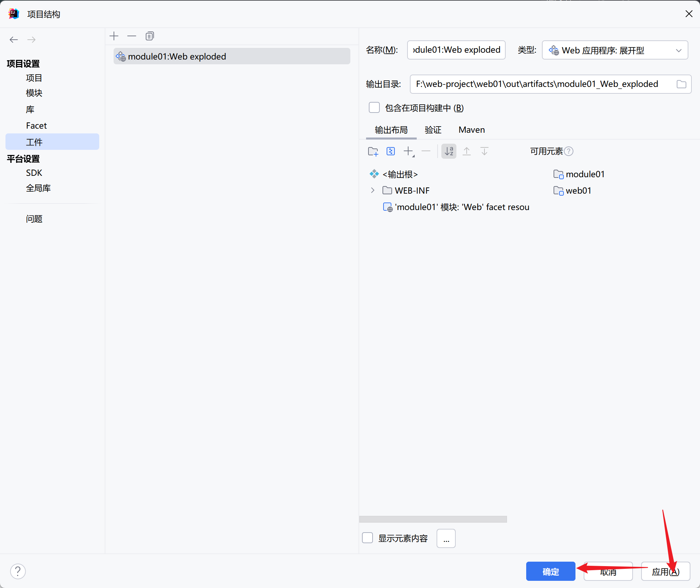Enable '包含在项目构建中' checkbox
The width and height of the screenshot is (700, 588).
[374, 108]
